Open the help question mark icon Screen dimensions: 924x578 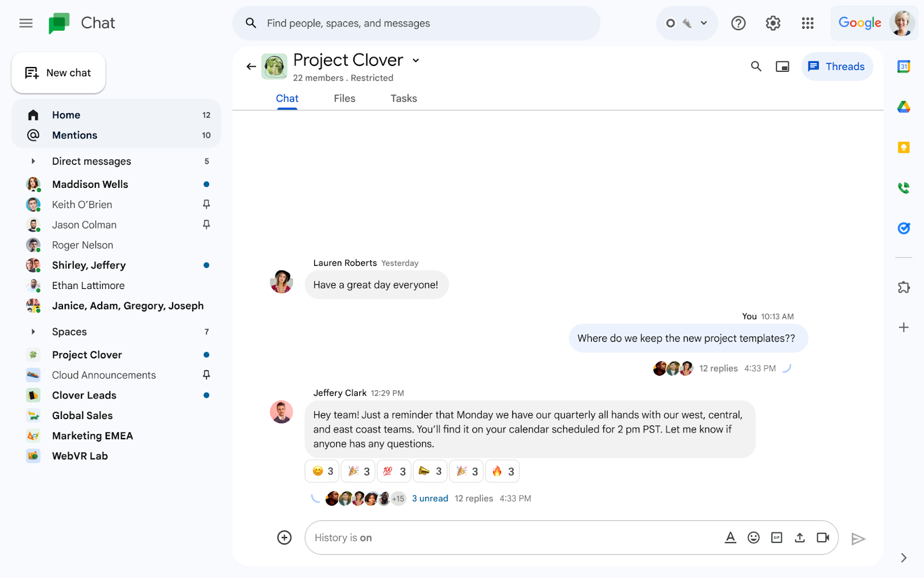(x=738, y=23)
